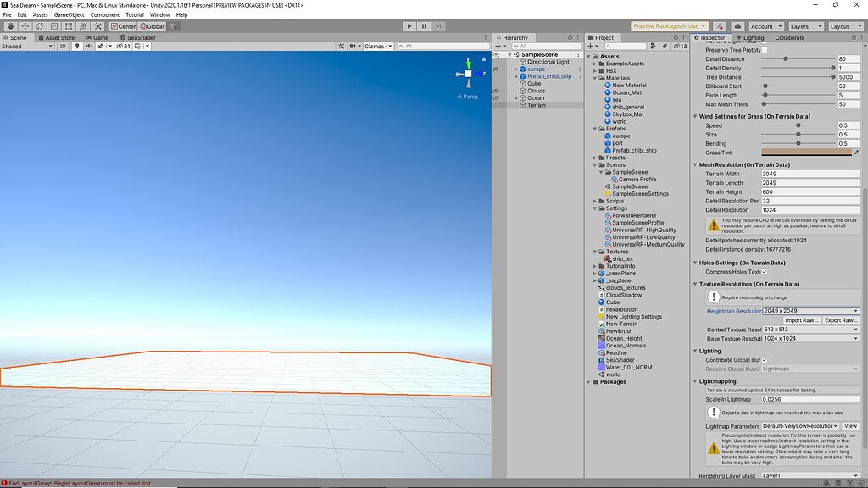Toggle scene audio in Scene view toolbar
The height and width of the screenshot is (488, 868).
[88, 46]
